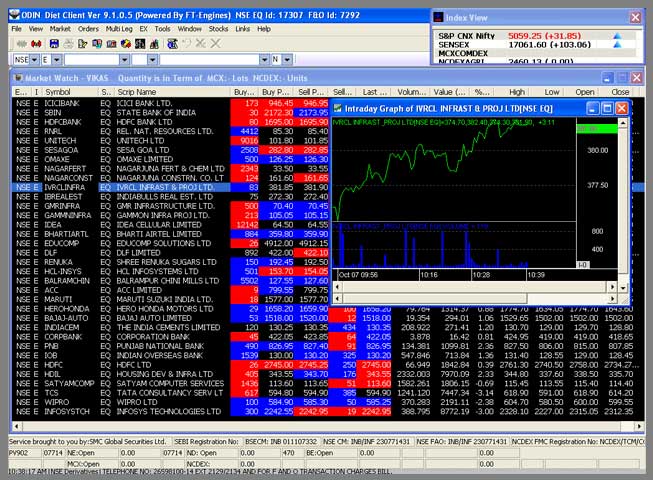Close the Index View panel
Screen dimensions: 653x480
(x=635, y=17)
